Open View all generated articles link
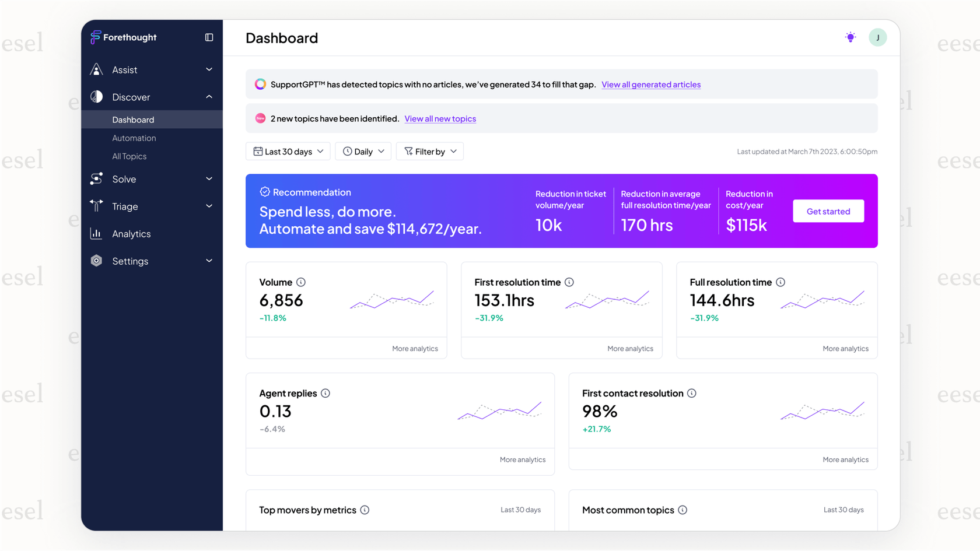 651,85
